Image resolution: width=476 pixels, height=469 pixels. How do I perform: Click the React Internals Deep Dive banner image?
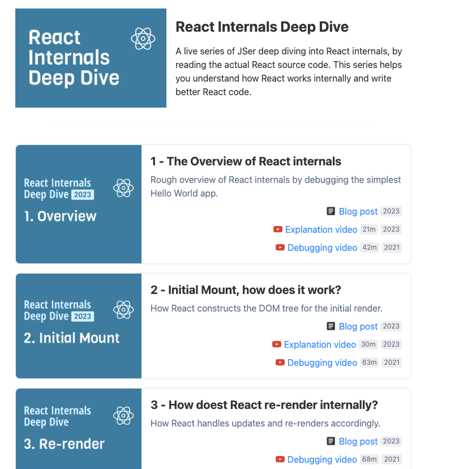click(x=91, y=58)
